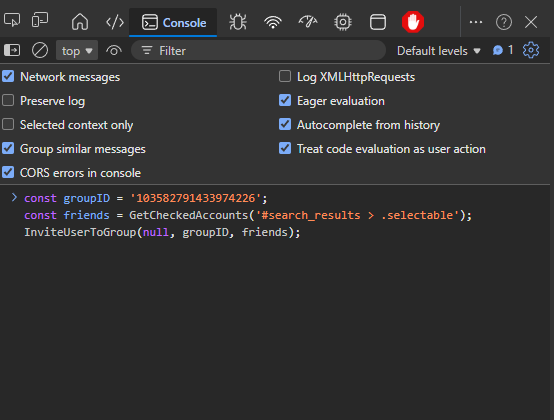
Task: Focus the Filter input field
Action: pos(258,51)
